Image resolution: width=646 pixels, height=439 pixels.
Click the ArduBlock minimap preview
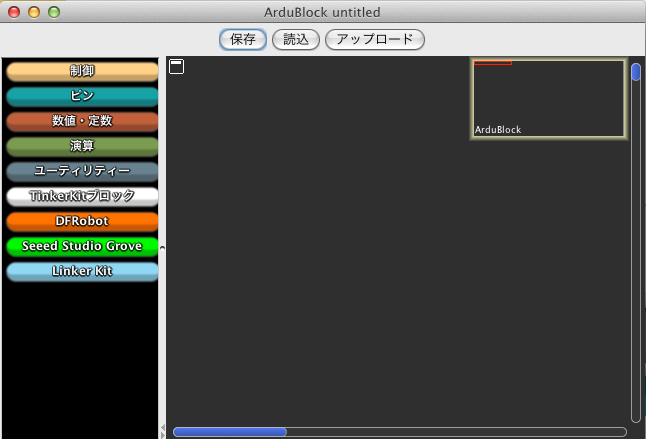pyautogui.click(x=548, y=98)
